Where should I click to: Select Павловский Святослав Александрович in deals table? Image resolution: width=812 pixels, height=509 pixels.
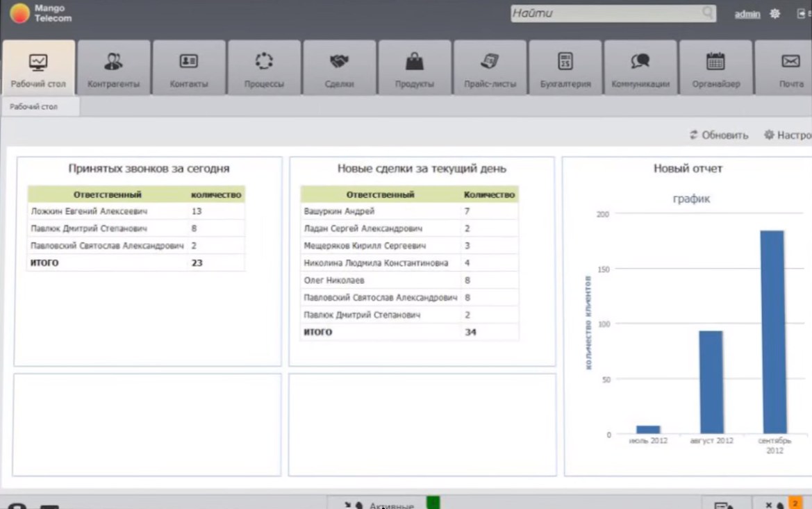click(x=410, y=297)
